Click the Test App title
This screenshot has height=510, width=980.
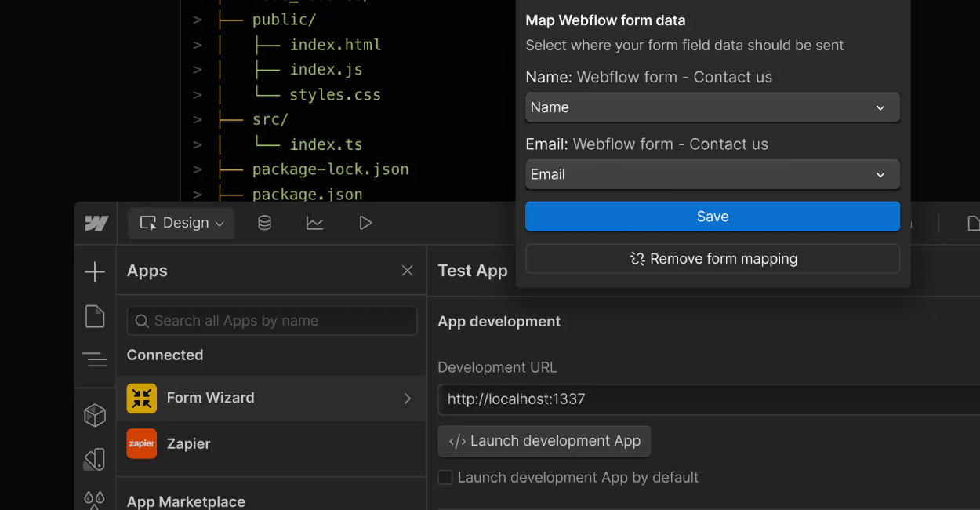(x=473, y=271)
